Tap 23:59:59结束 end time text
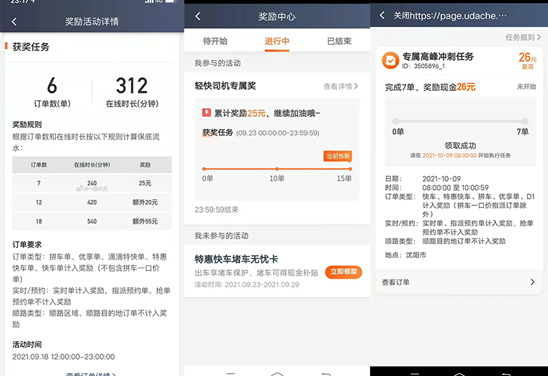The image size is (548, 376). point(216,209)
